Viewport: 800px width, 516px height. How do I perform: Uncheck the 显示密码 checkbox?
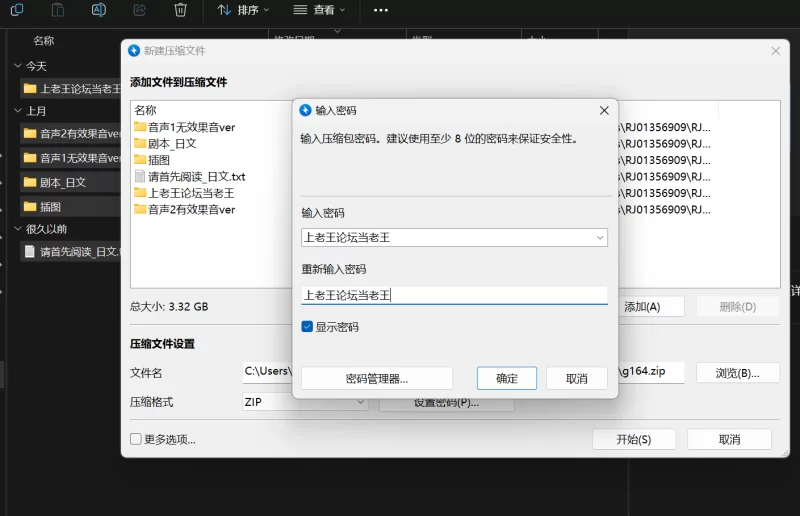tap(308, 327)
